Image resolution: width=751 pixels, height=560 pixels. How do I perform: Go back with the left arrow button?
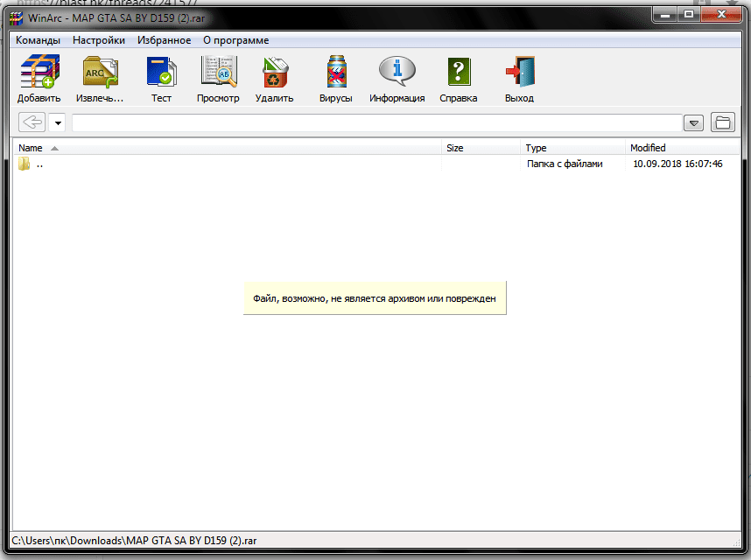[x=32, y=122]
